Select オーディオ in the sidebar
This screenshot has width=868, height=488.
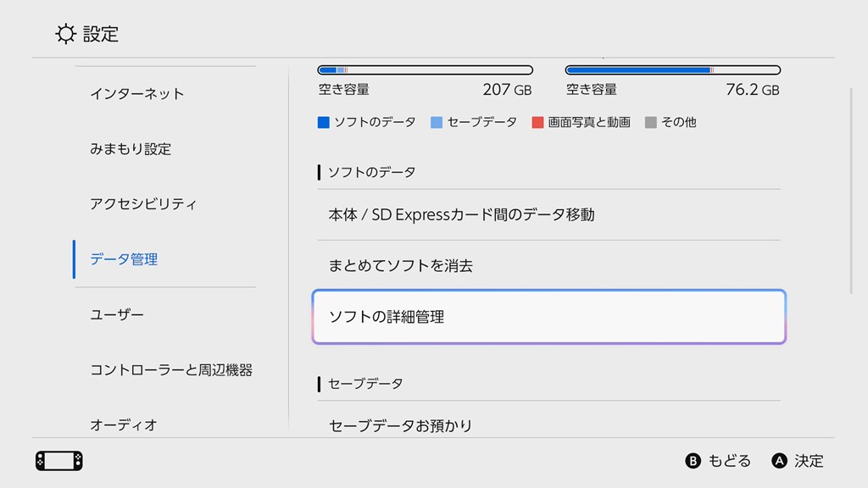tap(124, 424)
